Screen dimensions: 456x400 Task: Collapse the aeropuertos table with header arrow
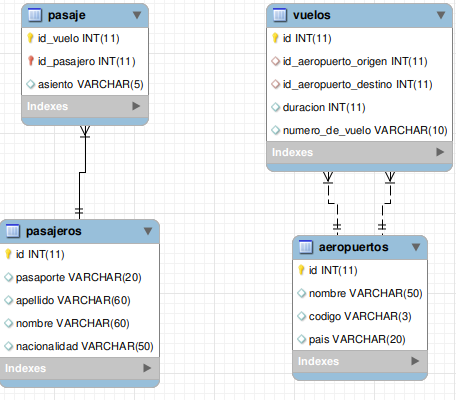(416, 247)
